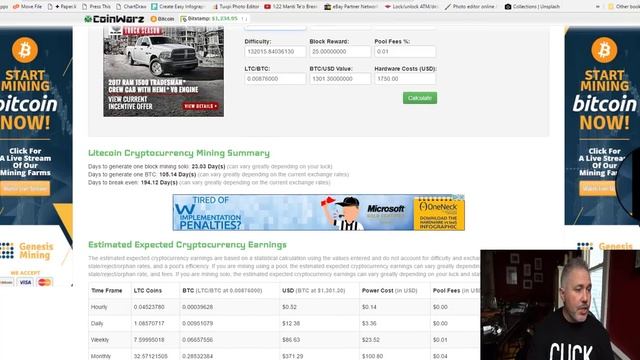Screen dimensions: 640x360
Task: Click the Block Reward input field
Action: (340, 52)
